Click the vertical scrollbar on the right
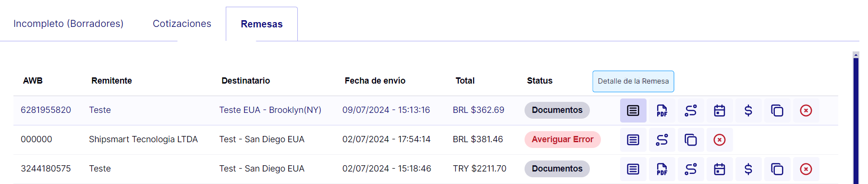Screen dimensions: 868x184 pos(856,118)
